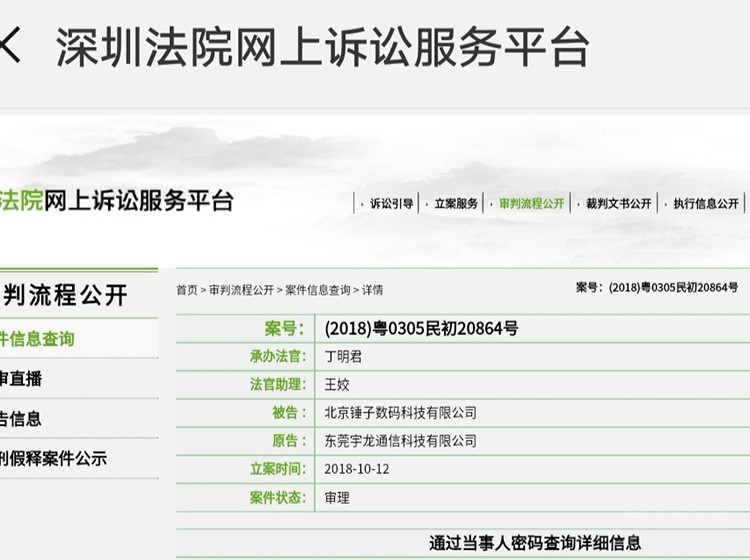
Task: Click the filing date 2018-10-12
Action: pyautogui.click(x=357, y=468)
